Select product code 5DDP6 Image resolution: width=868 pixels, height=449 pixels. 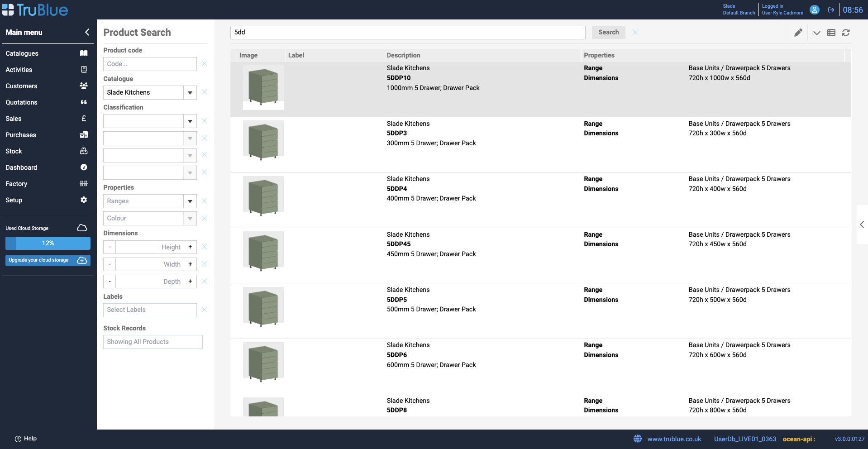tap(397, 355)
